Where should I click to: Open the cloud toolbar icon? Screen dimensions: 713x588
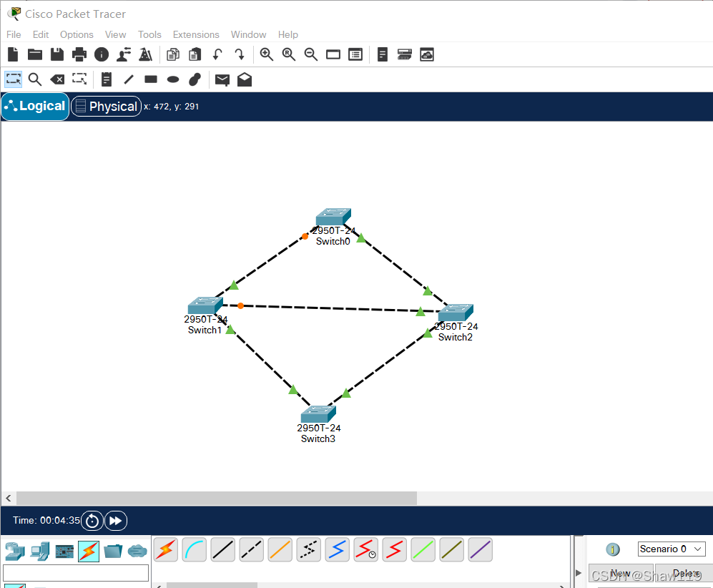(427, 54)
